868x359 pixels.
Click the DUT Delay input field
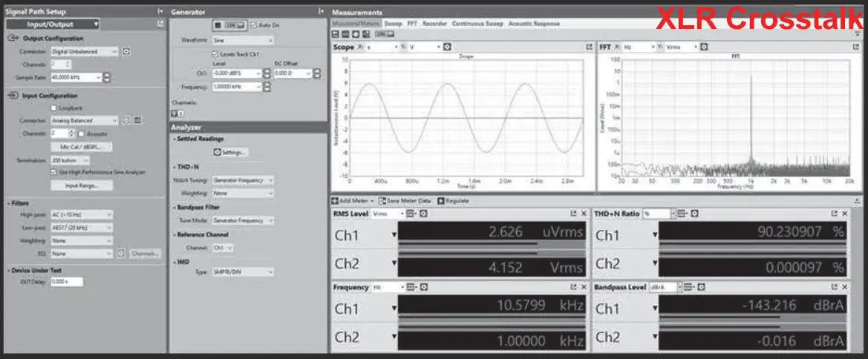[x=66, y=282]
